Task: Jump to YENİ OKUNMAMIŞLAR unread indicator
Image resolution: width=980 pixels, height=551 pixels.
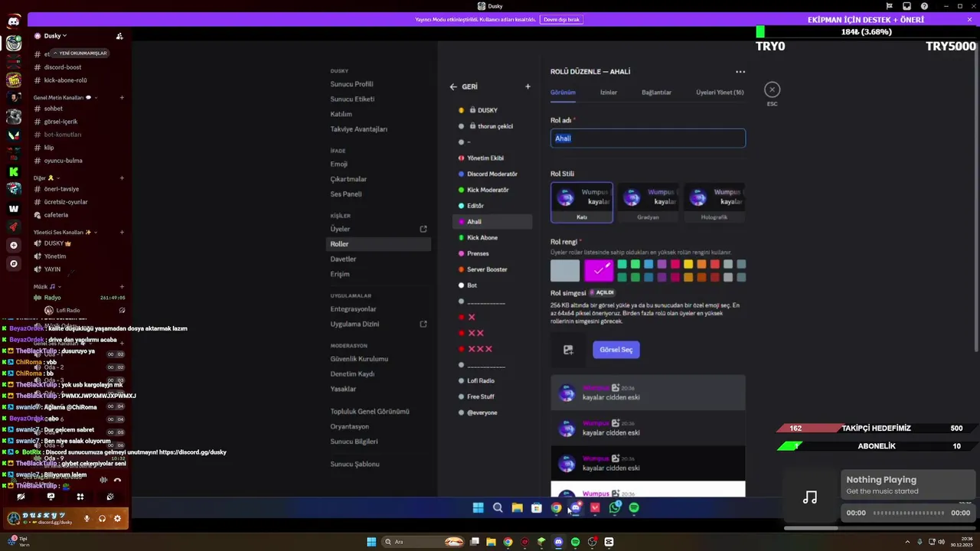Action: click(80, 53)
